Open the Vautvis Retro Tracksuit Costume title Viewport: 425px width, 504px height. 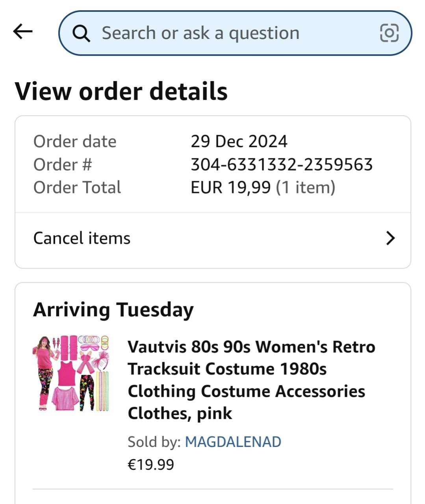[251, 380]
